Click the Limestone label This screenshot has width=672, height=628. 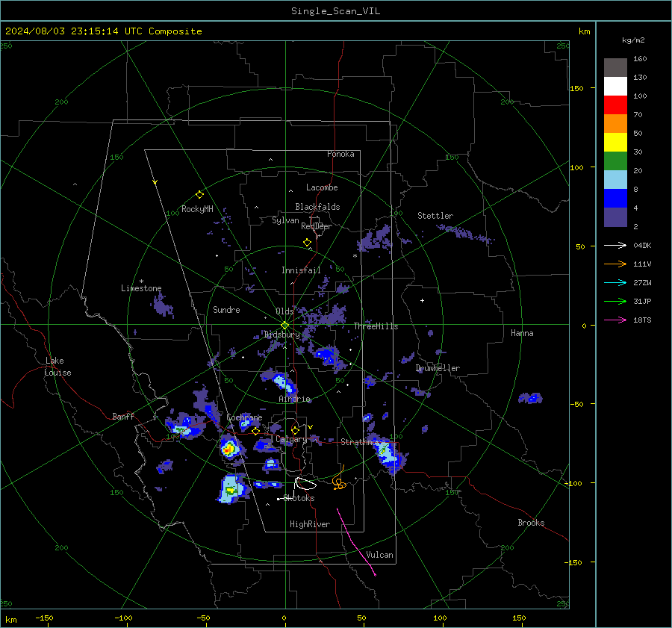click(141, 288)
